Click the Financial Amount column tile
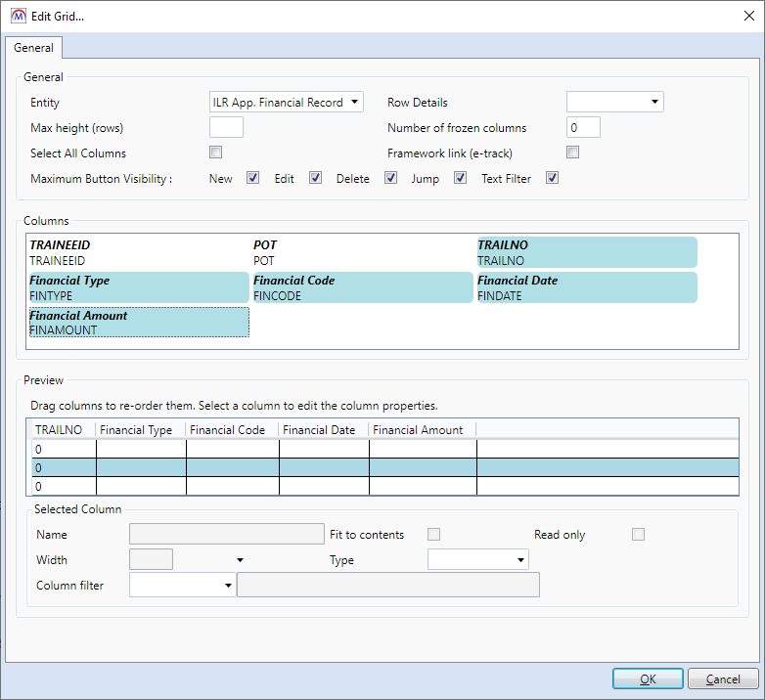 (138, 323)
